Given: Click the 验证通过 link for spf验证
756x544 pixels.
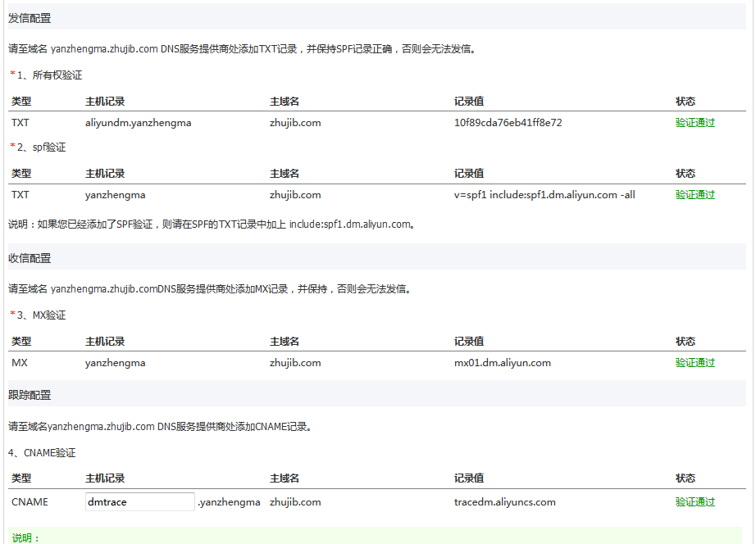Looking at the screenshot, I should coord(693,194).
